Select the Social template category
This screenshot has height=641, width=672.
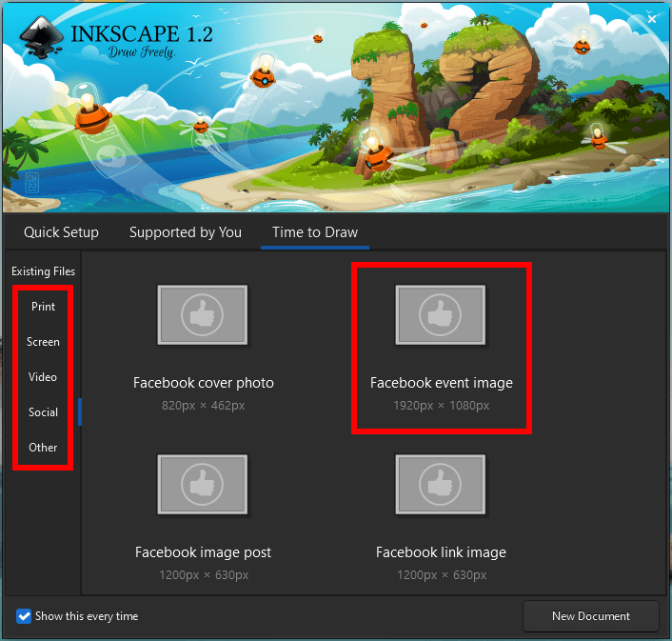(43, 412)
